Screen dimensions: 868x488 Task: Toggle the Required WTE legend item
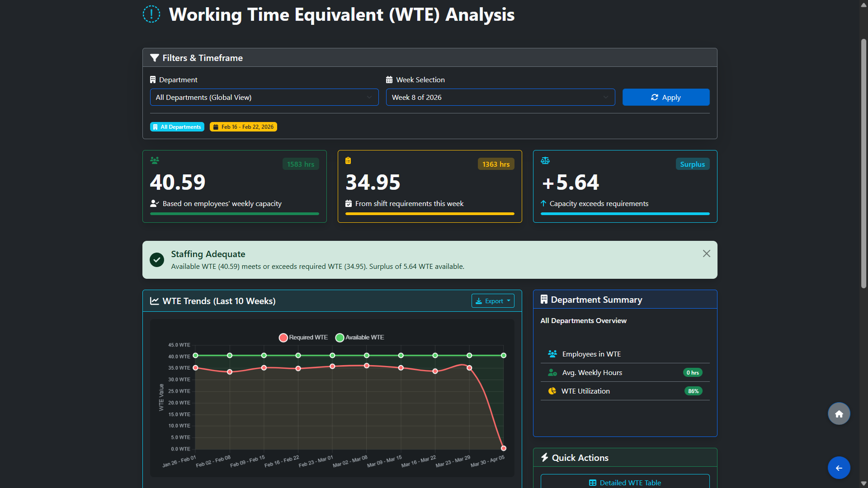pyautogui.click(x=303, y=337)
